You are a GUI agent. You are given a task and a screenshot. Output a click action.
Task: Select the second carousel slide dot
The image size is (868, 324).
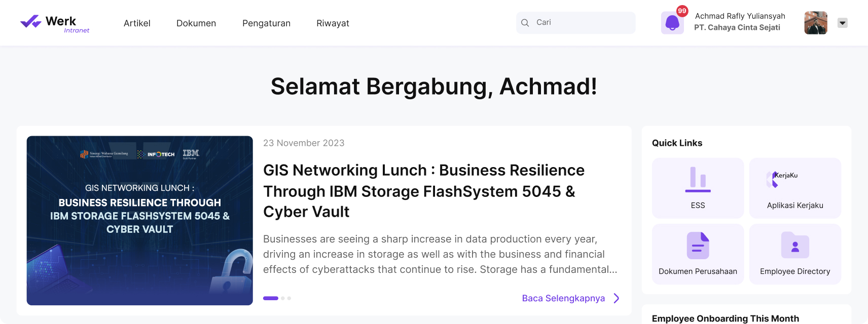pyautogui.click(x=283, y=298)
